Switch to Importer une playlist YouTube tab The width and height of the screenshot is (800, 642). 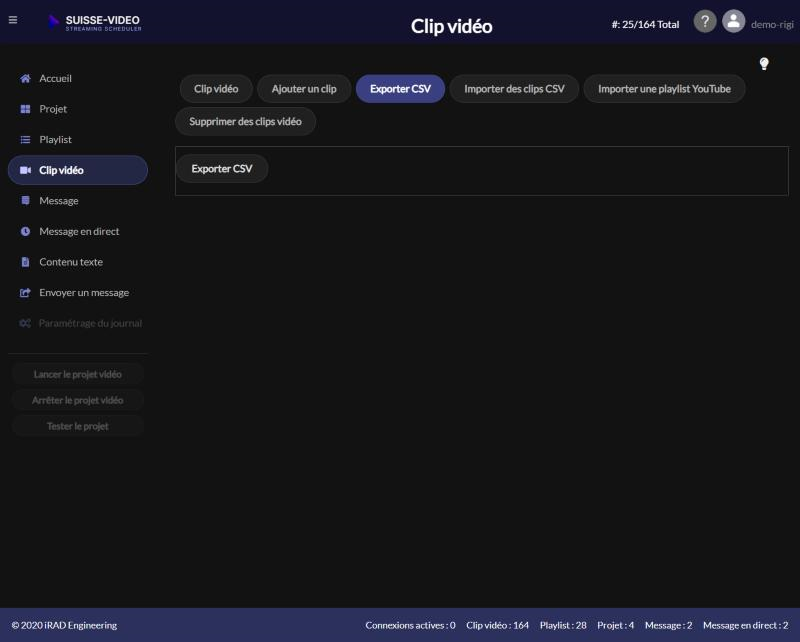pos(664,89)
